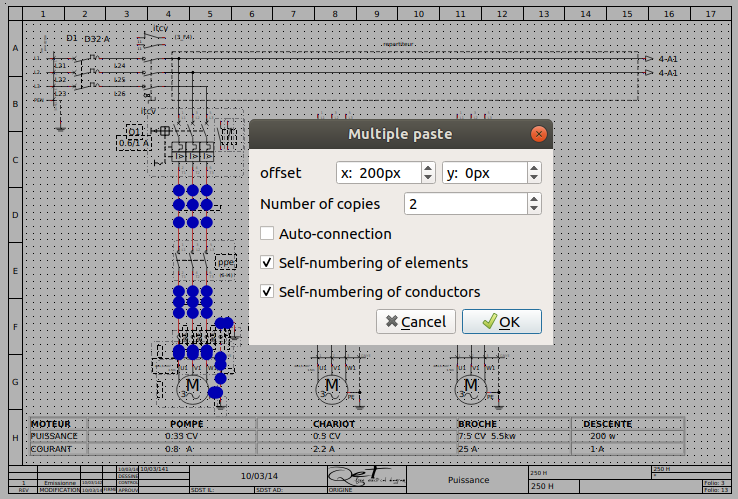
Task: Select the CHARIOT motor symbol
Action: click(x=331, y=389)
